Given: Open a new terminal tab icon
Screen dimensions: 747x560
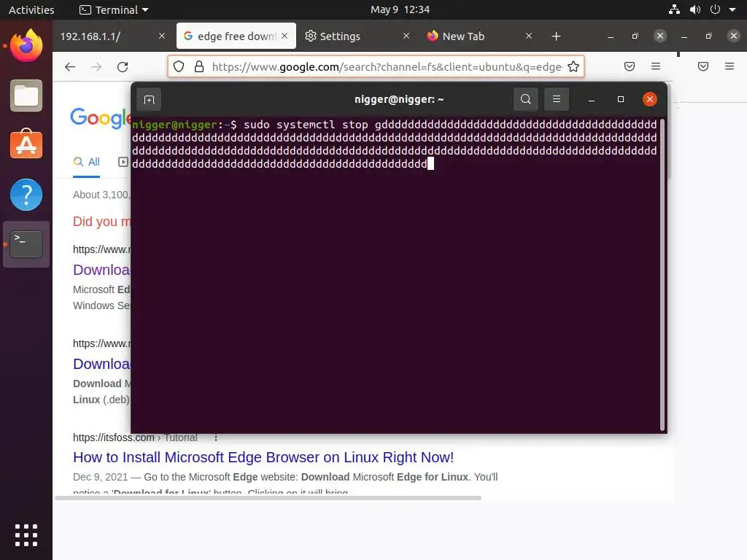Looking at the screenshot, I should coord(149,99).
